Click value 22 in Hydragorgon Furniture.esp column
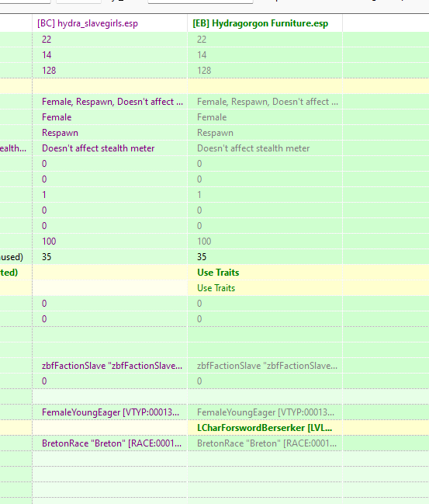 pyautogui.click(x=202, y=40)
